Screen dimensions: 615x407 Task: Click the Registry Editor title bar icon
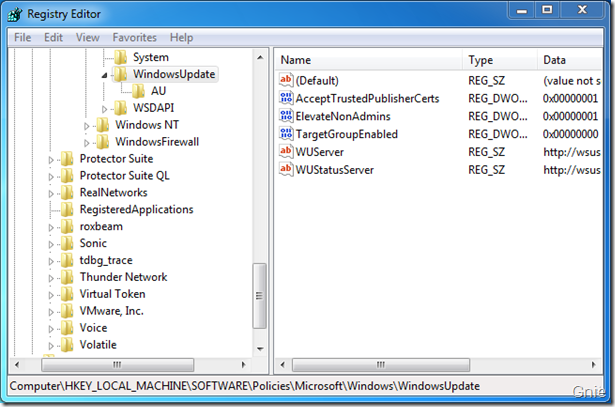15,14
